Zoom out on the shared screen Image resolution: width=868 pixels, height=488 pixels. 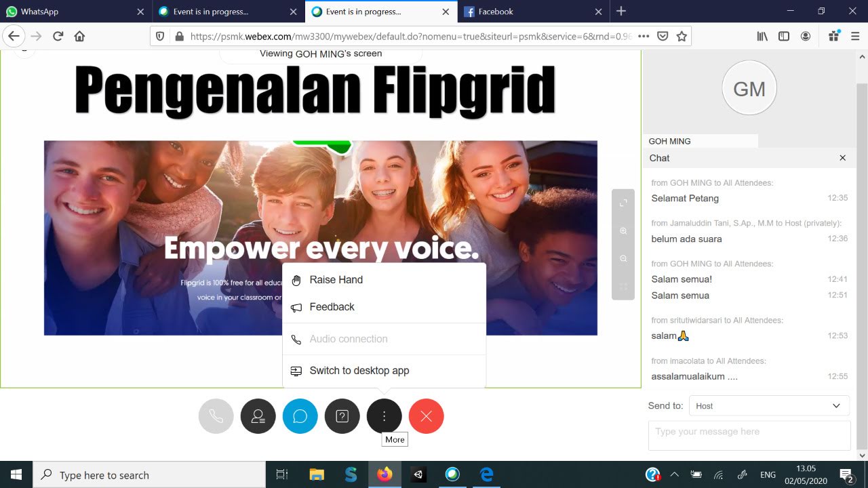point(624,258)
